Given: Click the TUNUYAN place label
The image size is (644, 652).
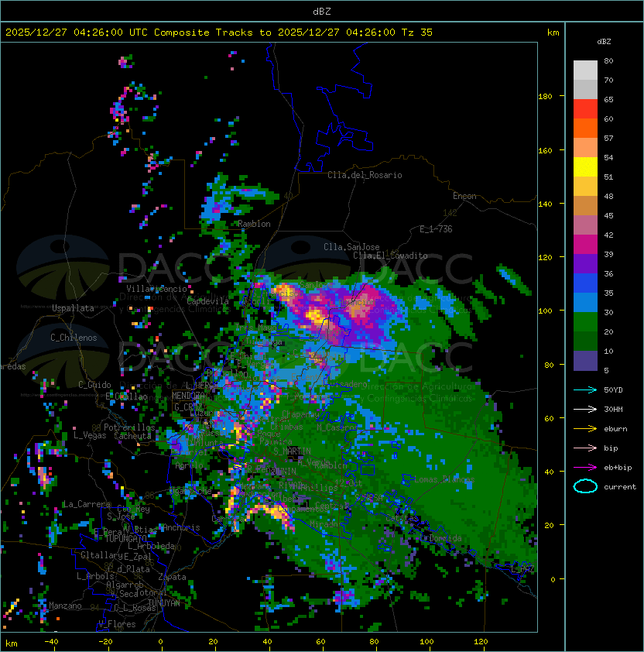Looking at the screenshot, I should click(164, 603).
